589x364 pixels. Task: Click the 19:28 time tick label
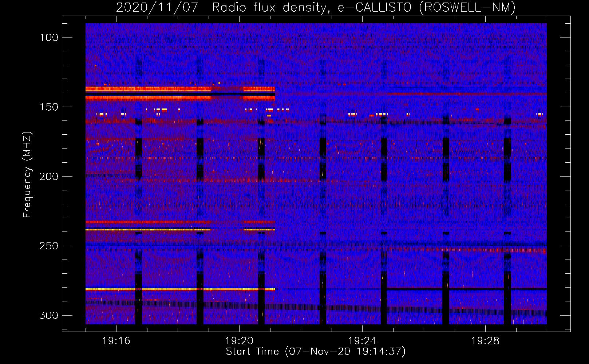coord(485,341)
